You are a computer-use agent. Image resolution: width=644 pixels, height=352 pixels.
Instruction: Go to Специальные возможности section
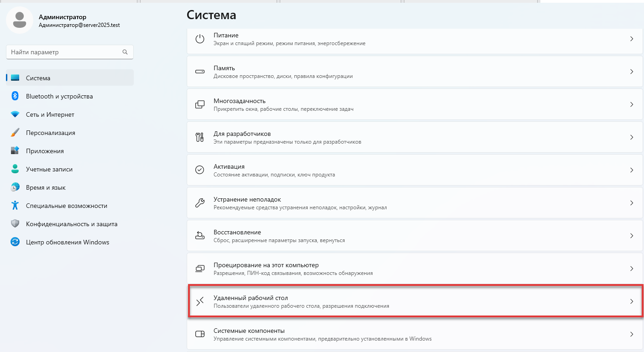(x=70, y=206)
